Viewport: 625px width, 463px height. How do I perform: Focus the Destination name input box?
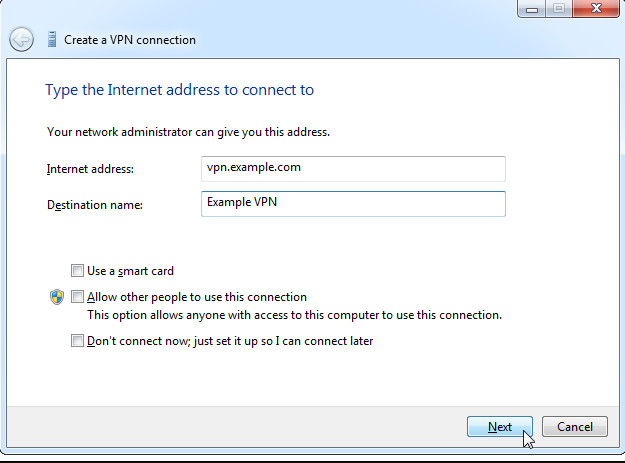tap(353, 203)
